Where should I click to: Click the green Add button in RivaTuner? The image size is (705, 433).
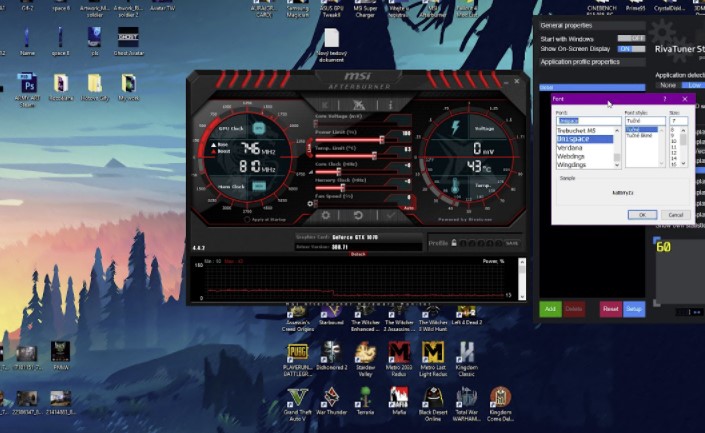click(550, 309)
